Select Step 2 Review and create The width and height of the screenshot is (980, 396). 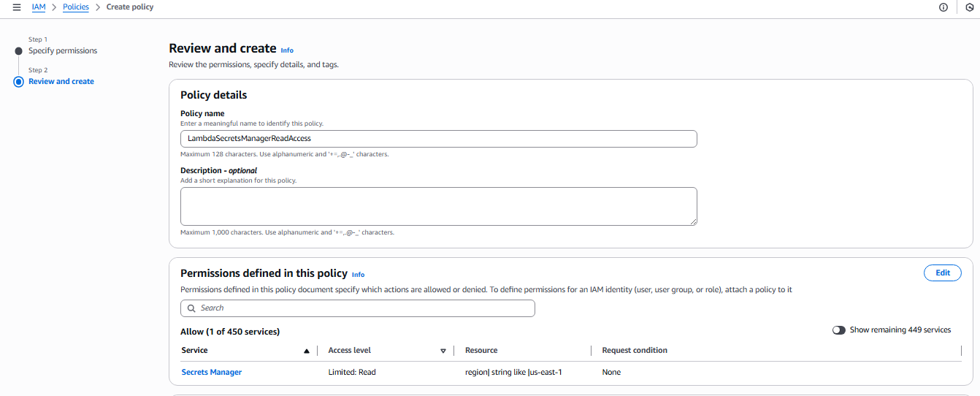61,82
